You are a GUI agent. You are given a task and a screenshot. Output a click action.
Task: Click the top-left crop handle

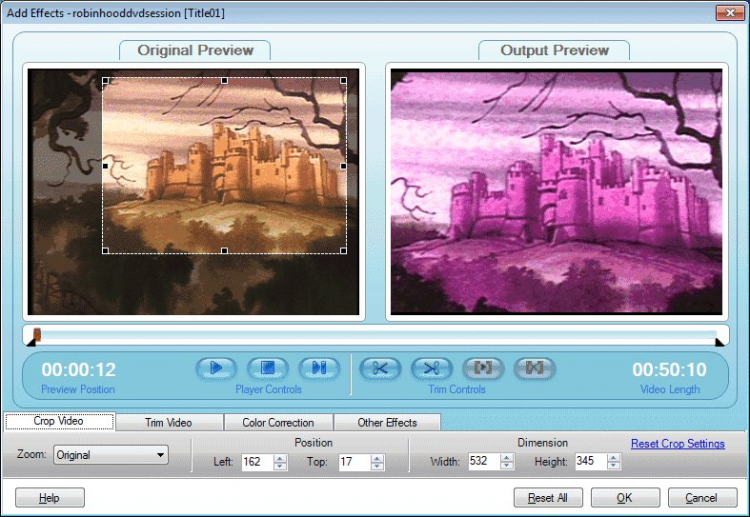(106, 81)
